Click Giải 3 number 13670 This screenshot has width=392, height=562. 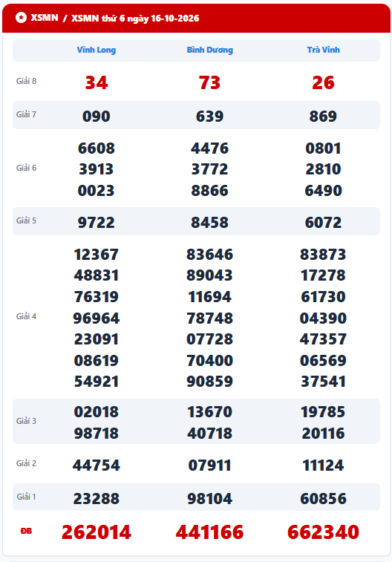pos(209,412)
